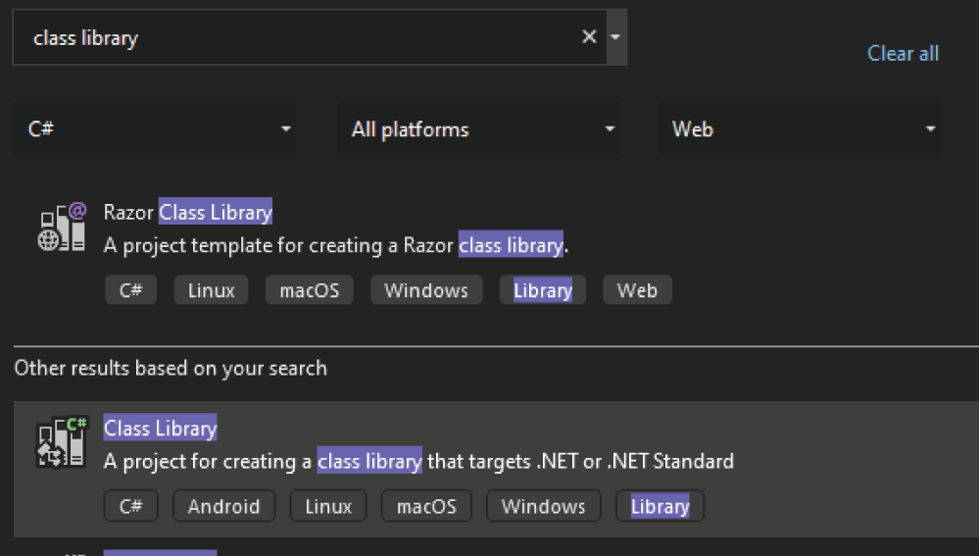Open the search history dropdown arrow
This screenshot has width=980, height=556.
[x=615, y=37]
